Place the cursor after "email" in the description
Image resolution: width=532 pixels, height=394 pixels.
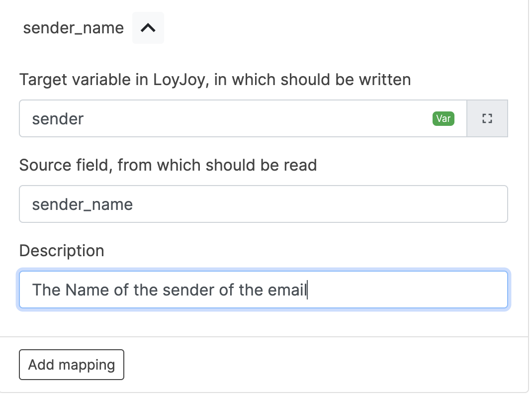point(307,290)
